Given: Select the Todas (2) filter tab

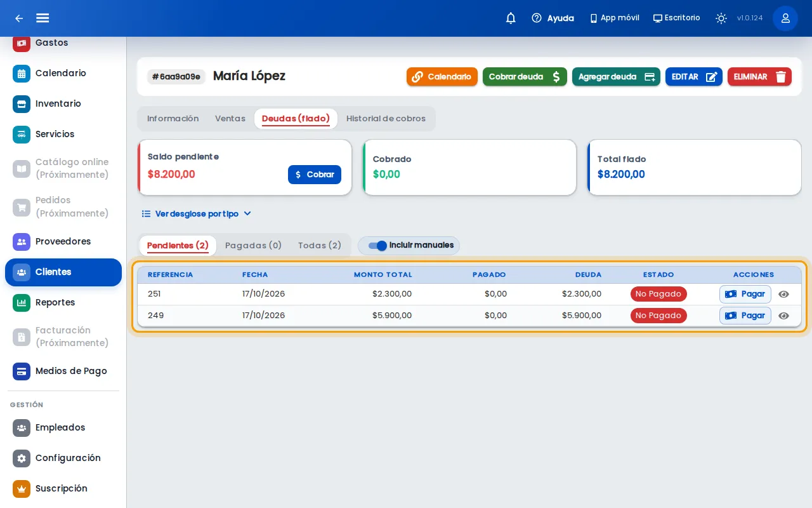Looking at the screenshot, I should [320, 246].
